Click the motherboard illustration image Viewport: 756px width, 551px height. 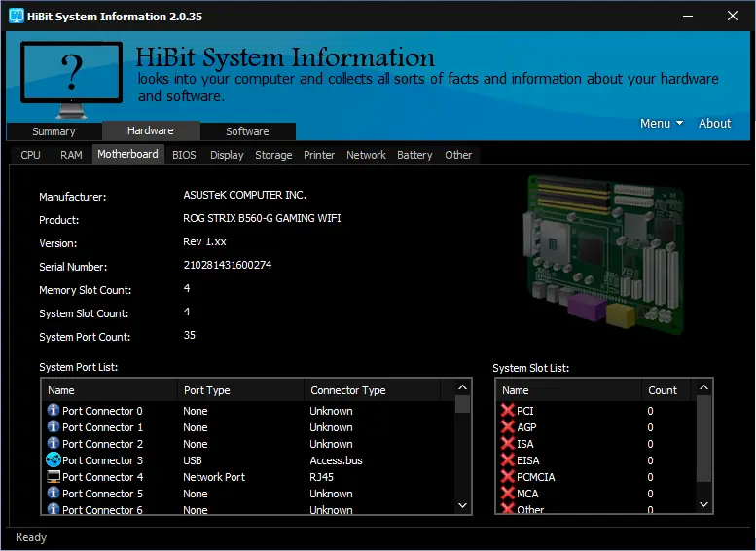click(603, 255)
